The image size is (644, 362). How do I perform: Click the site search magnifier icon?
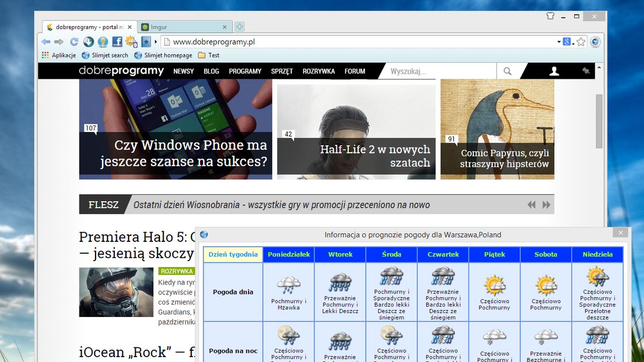[508, 71]
